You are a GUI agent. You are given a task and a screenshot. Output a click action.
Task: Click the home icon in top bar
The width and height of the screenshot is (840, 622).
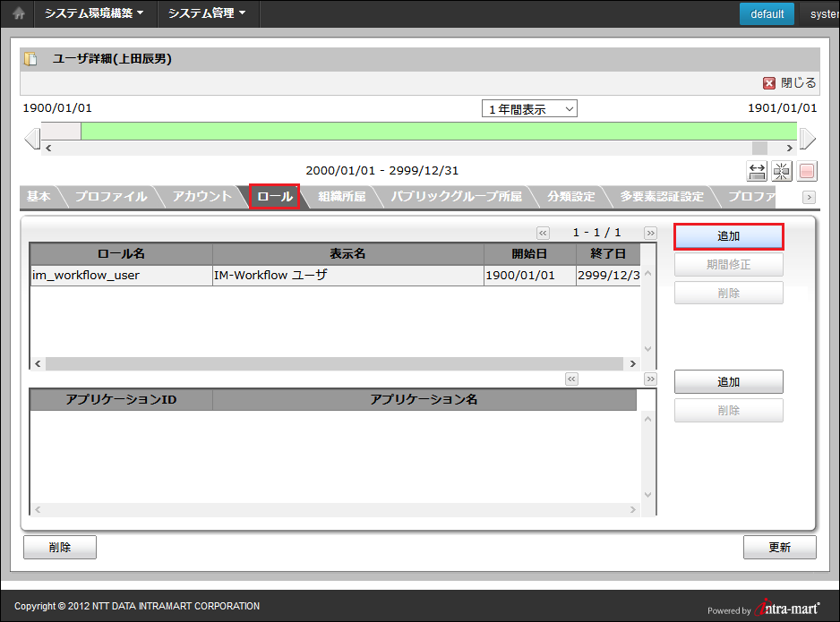click(x=18, y=13)
